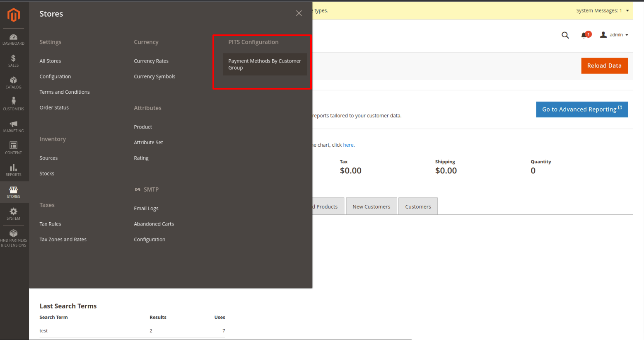Click the search magnifier icon

(x=565, y=35)
